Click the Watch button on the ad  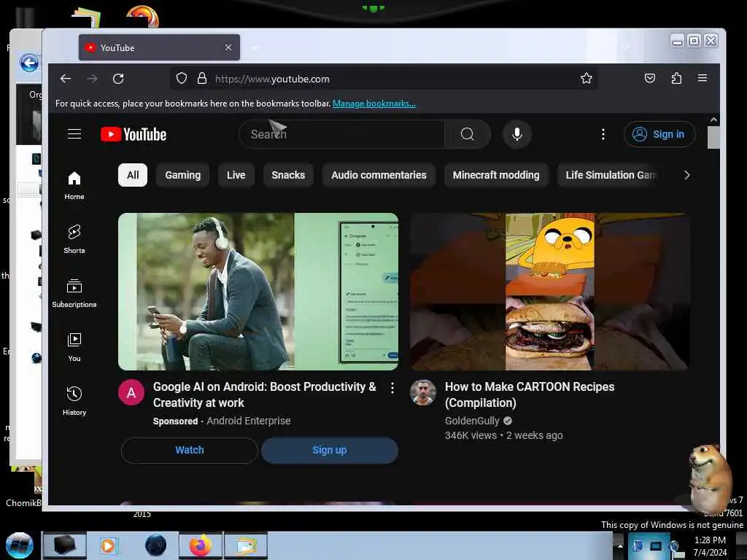[x=190, y=450]
